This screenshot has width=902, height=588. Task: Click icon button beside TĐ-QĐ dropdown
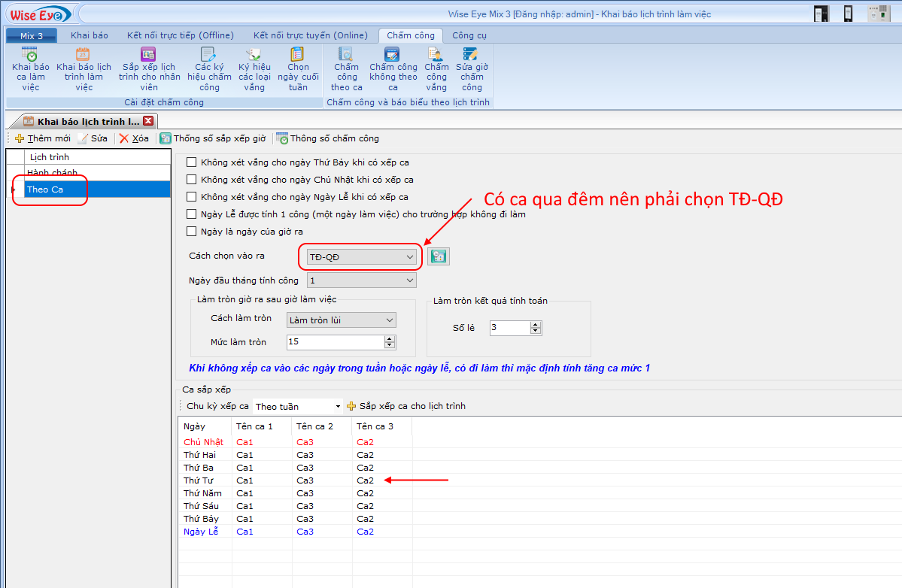pos(438,256)
